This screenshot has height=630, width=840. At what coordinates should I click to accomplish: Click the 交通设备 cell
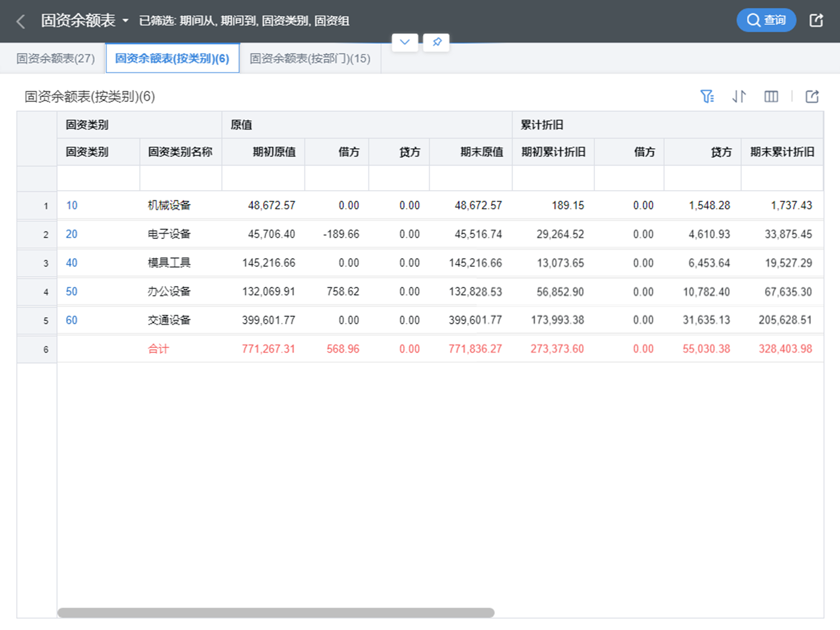pyautogui.click(x=169, y=320)
